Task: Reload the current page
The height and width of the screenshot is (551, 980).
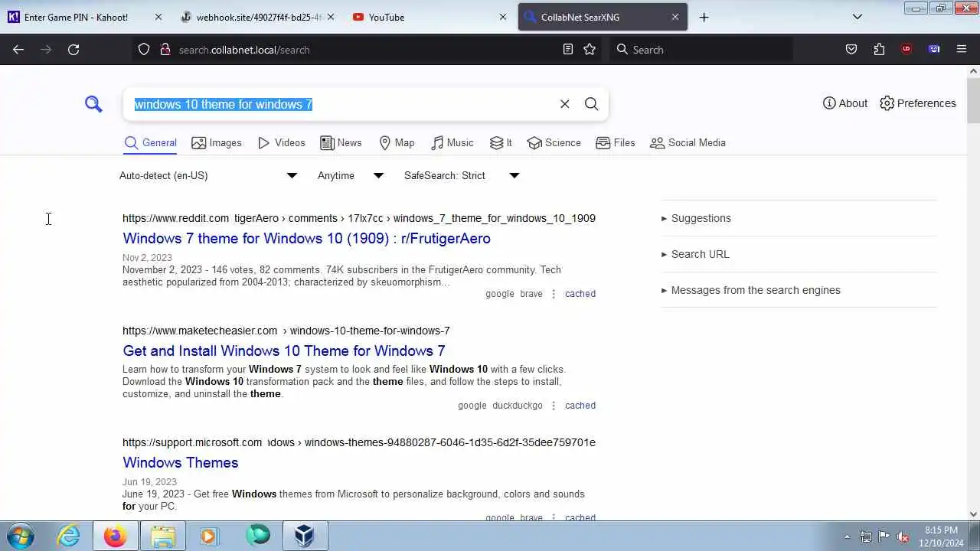Action: point(73,50)
